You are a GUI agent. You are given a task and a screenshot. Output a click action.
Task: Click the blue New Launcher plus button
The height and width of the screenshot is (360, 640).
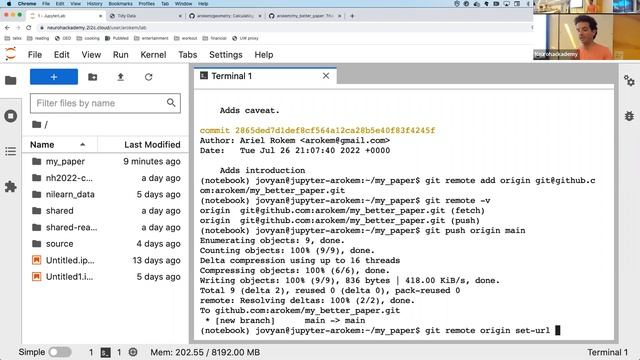tap(54, 77)
